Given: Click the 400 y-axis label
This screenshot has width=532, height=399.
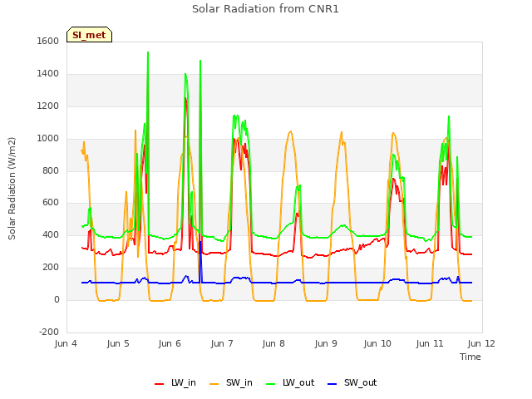Looking at the screenshot, I should point(51,234).
